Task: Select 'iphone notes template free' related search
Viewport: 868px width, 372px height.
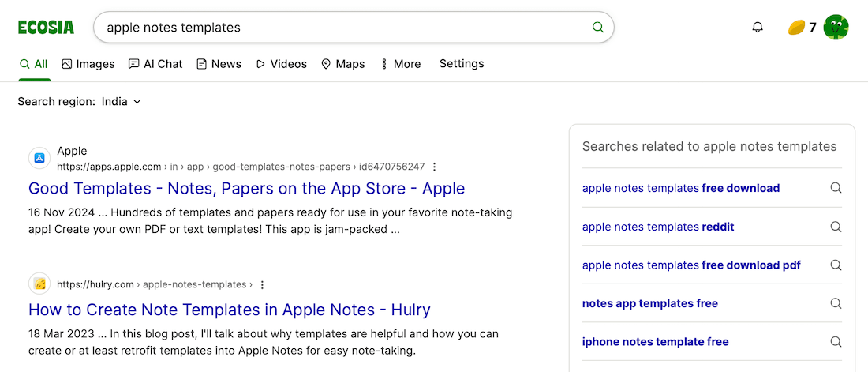Action: point(655,342)
